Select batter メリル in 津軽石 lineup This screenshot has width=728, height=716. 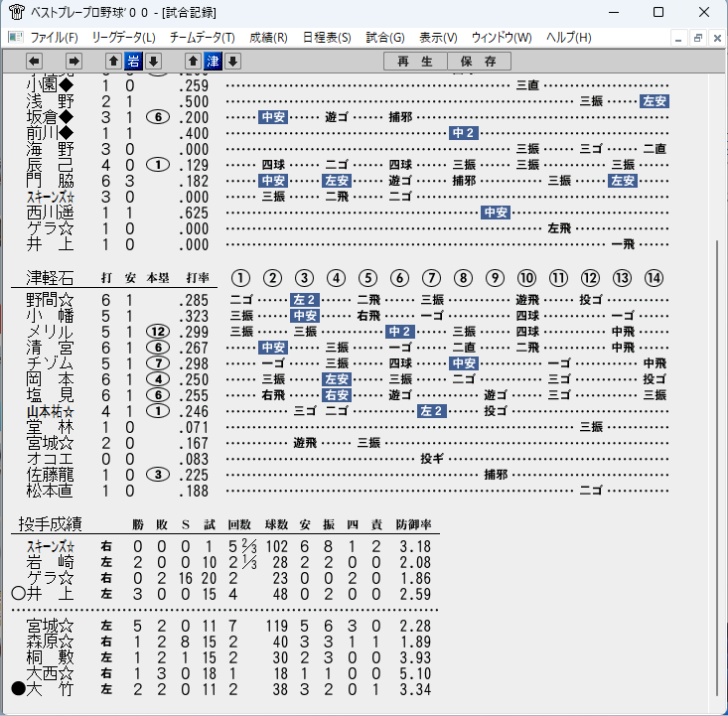click(x=50, y=332)
